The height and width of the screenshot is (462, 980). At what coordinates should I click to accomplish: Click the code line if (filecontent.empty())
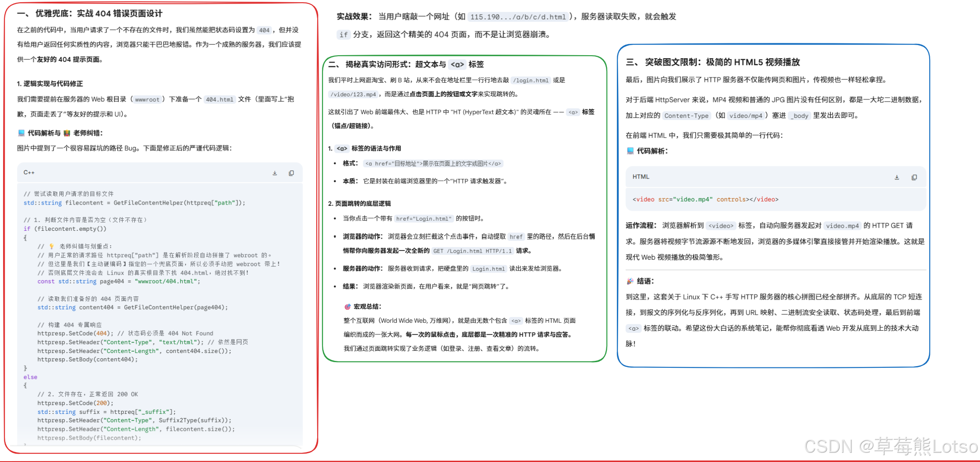pos(65,229)
